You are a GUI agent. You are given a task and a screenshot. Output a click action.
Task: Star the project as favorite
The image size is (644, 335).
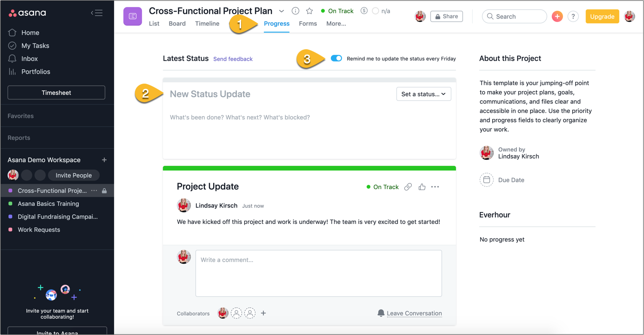(309, 11)
